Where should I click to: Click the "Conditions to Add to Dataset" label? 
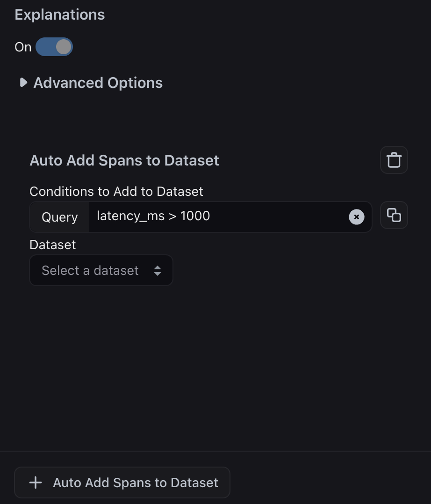tap(116, 191)
